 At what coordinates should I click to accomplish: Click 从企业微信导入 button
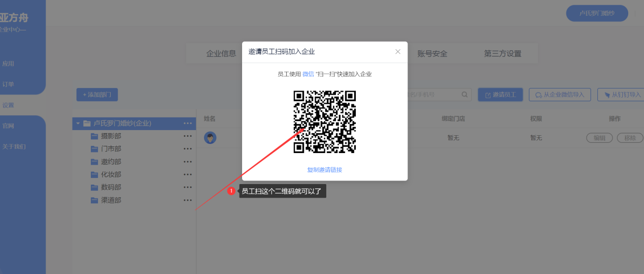pos(559,95)
